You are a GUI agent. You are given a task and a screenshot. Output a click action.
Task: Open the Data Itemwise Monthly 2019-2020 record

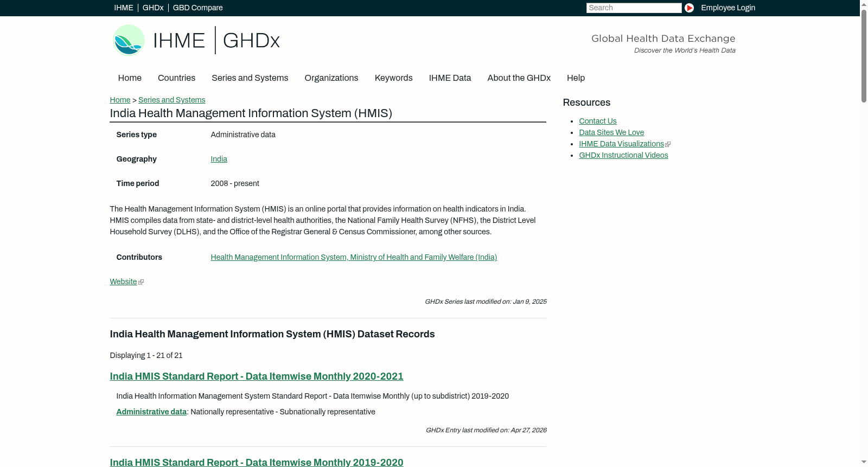click(x=257, y=462)
